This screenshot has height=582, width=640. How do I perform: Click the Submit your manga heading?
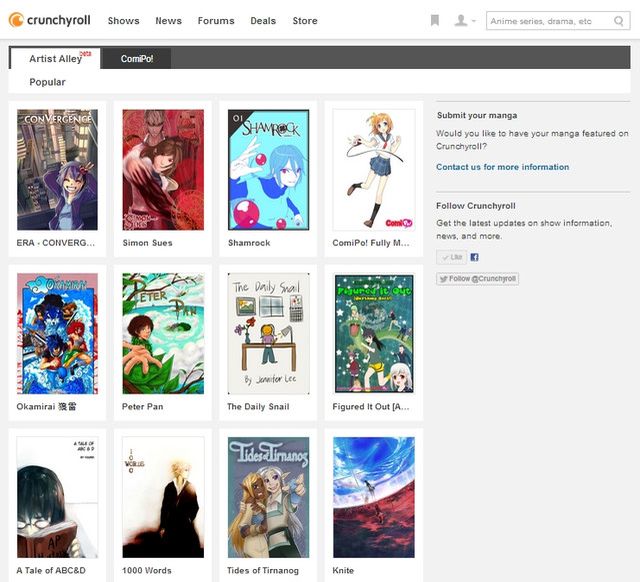(x=477, y=116)
